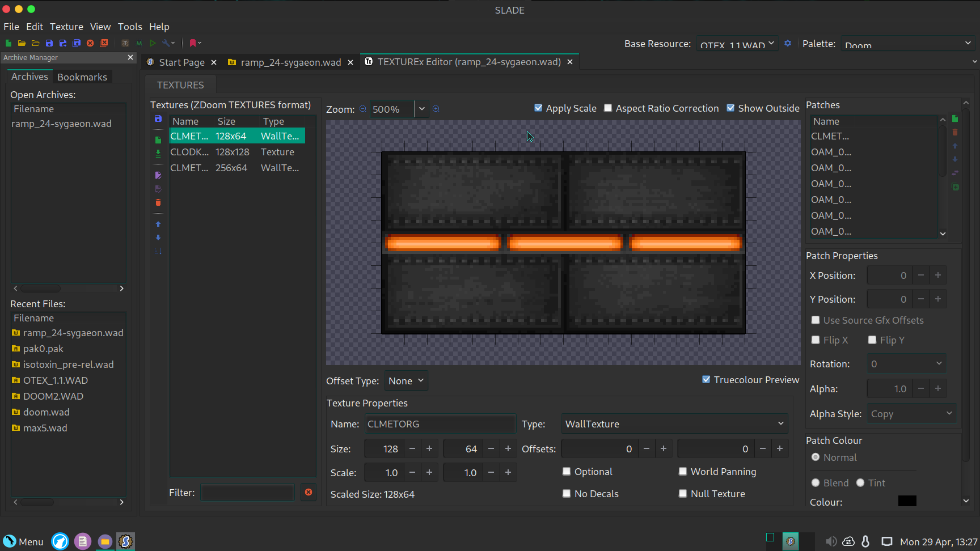Click the Close All archives icon
Screen dimensions: 980x551
coord(104,43)
